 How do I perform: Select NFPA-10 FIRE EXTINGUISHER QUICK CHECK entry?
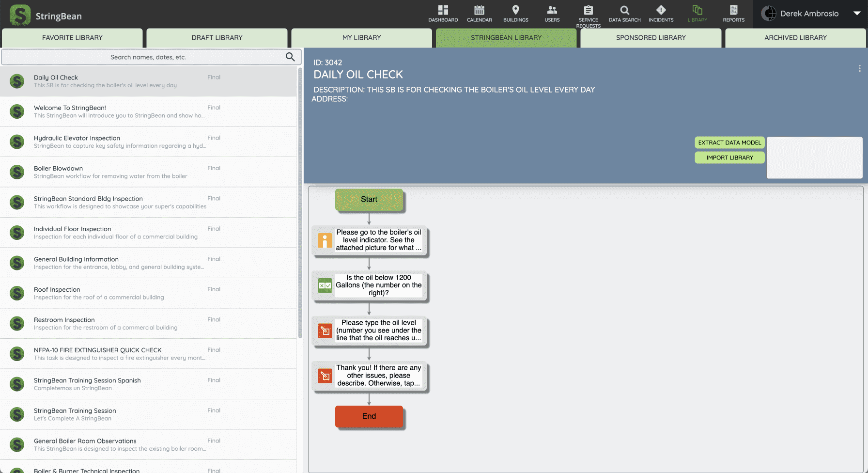pyautogui.click(x=148, y=354)
